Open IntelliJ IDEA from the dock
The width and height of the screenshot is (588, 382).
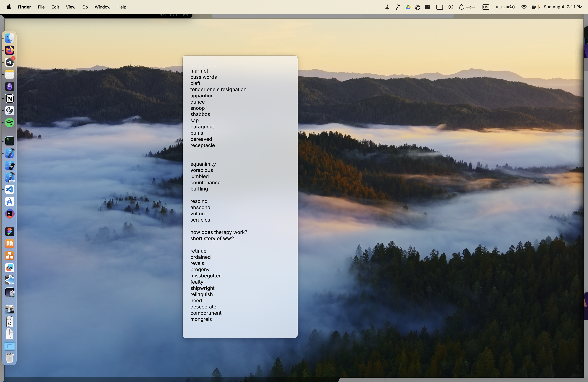coord(10,214)
